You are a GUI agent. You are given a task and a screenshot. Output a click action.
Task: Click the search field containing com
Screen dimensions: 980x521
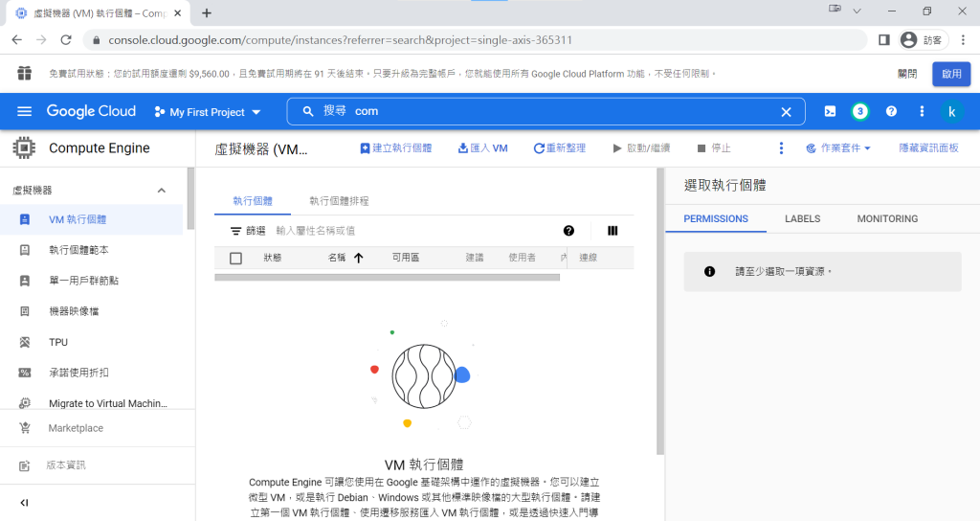(545, 111)
